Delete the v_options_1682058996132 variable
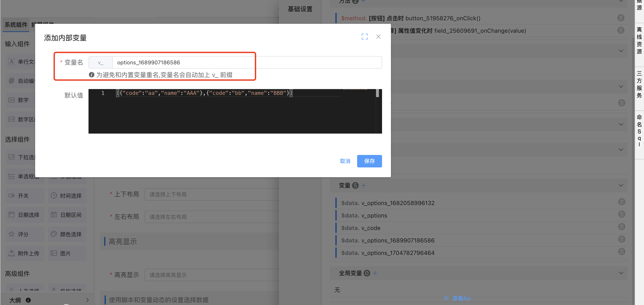The image size is (644, 305). point(621,202)
